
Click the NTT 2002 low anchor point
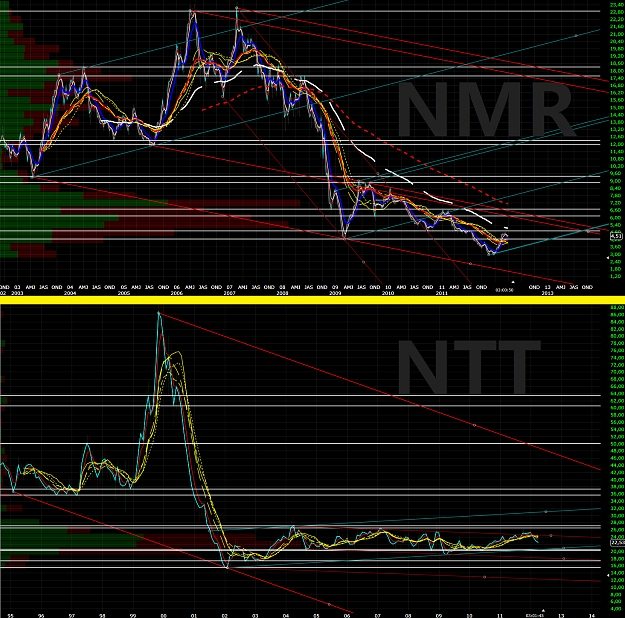227,568
